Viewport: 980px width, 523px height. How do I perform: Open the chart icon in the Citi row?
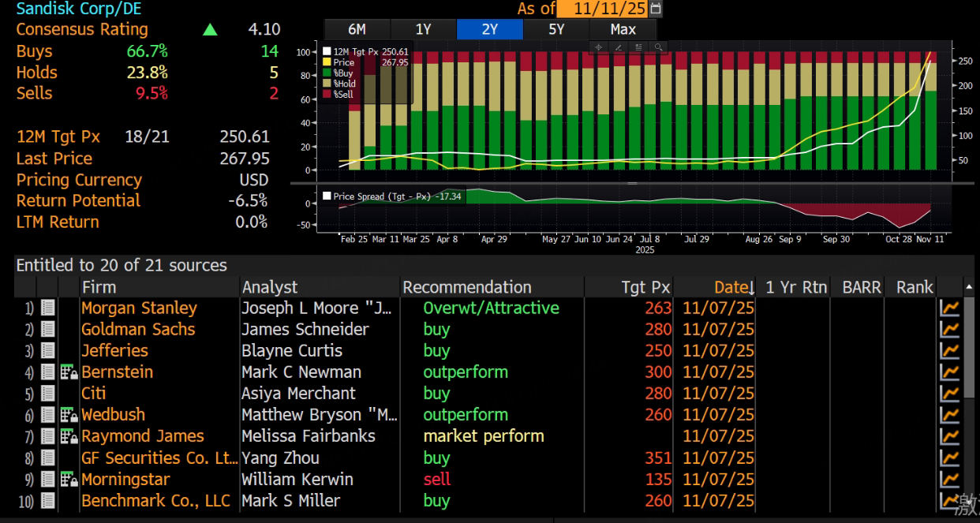tap(949, 394)
